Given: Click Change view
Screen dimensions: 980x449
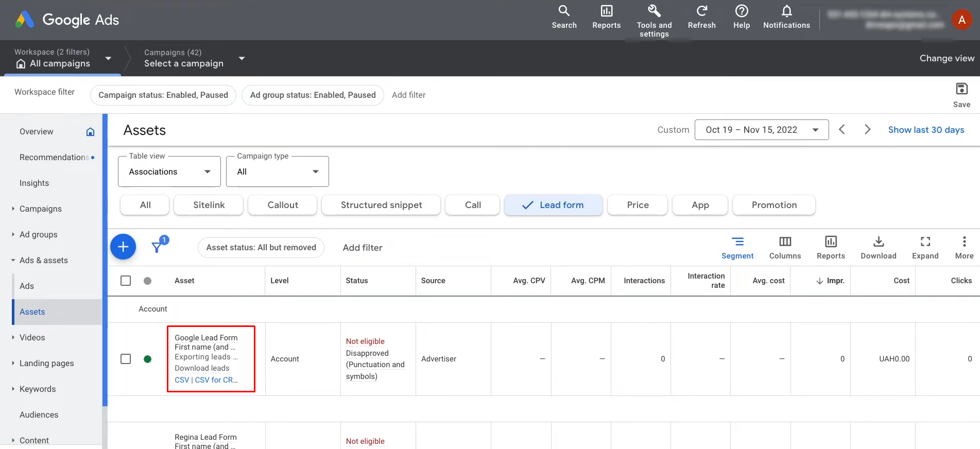Looking at the screenshot, I should pos(947,58).
